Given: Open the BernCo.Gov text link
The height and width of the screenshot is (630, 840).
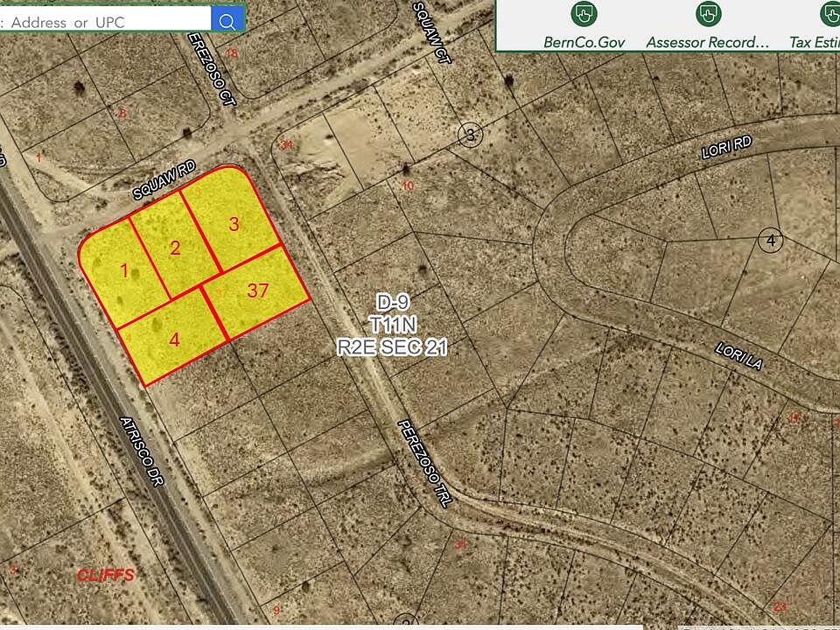Looking at the screenshot, I should [584, 42].
